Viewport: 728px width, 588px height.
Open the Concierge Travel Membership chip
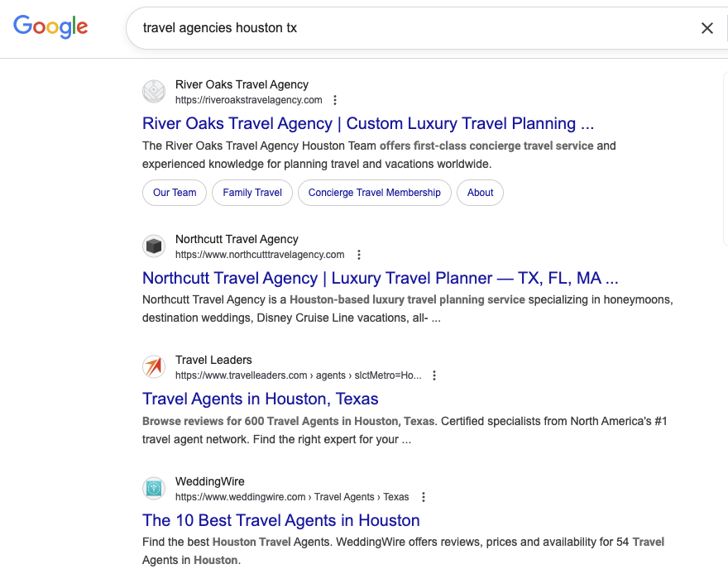(374, 192)
